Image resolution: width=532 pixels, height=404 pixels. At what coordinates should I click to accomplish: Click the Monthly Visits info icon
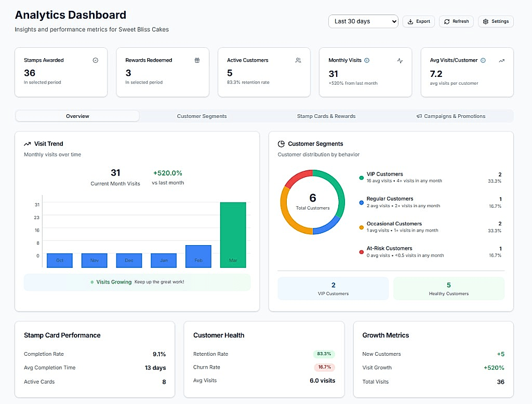(x=367, y=60)
